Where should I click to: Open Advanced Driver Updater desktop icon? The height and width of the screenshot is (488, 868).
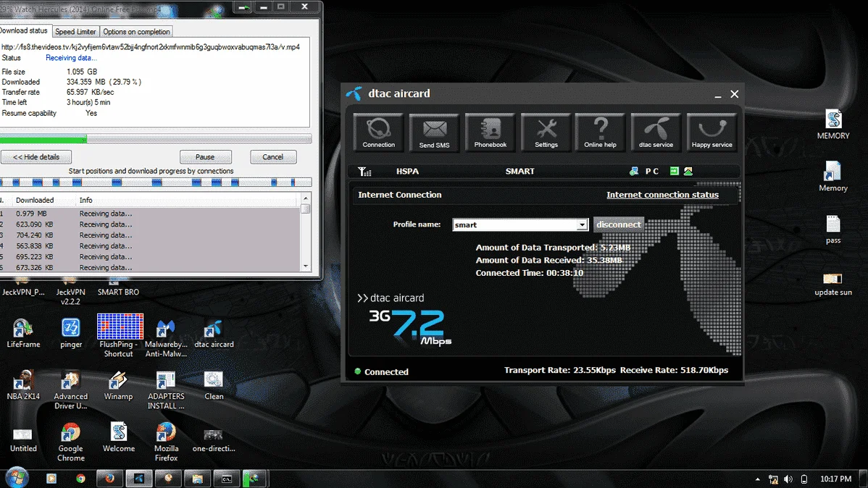pos(71,390)
